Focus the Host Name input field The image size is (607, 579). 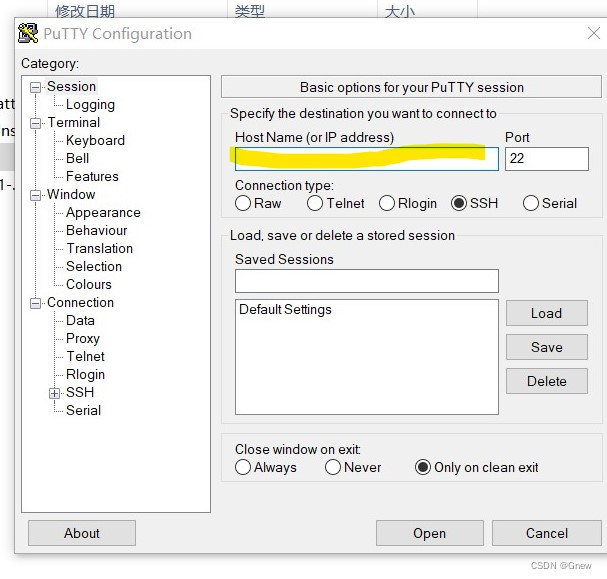(367, 159)
